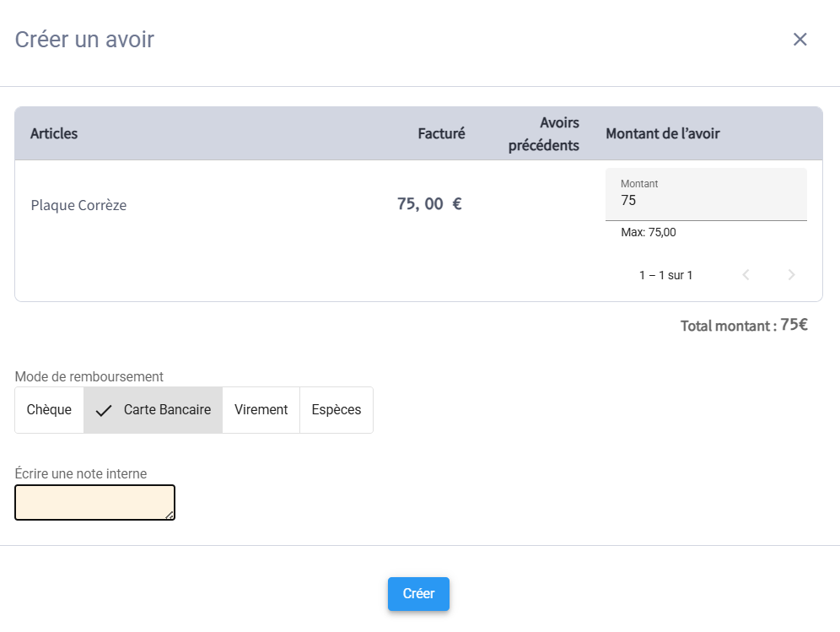840x632 pixels.
Task: Click the Créer button
Action: [x=418, y=594]
